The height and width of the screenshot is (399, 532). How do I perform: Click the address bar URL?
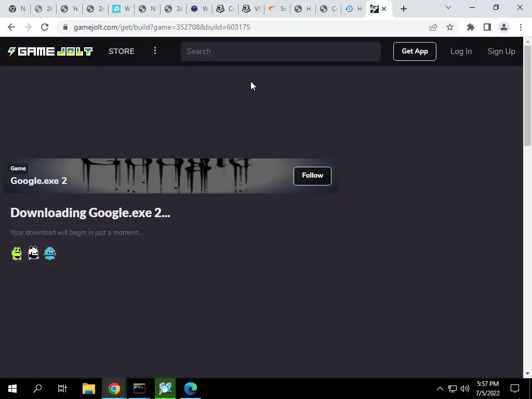coord(162,27)
